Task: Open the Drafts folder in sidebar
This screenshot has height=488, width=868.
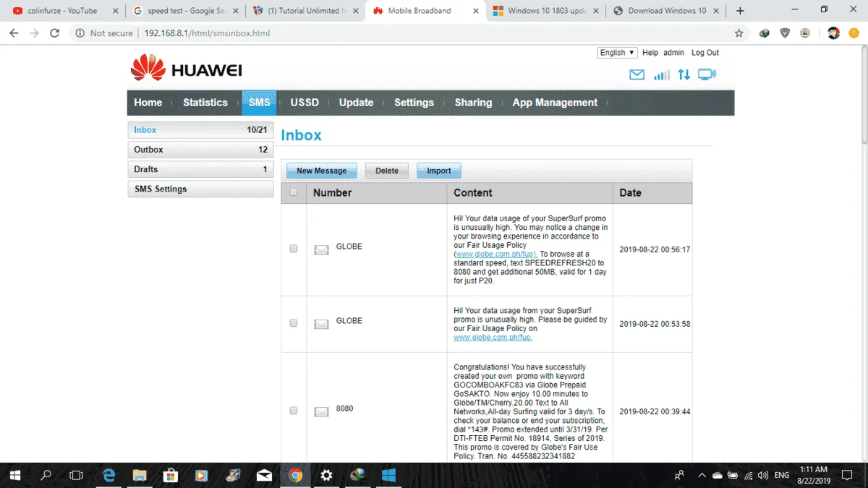Action: (x=200, y=169)
